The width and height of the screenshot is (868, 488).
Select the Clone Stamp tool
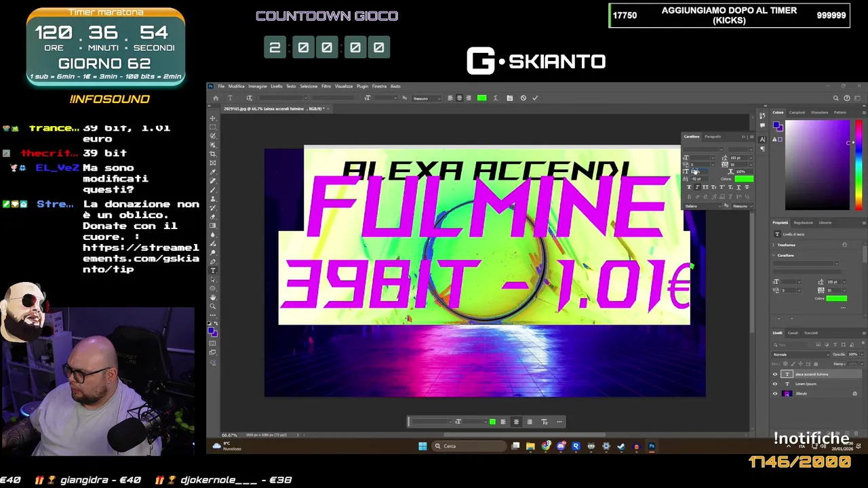[x=212, y=199]
